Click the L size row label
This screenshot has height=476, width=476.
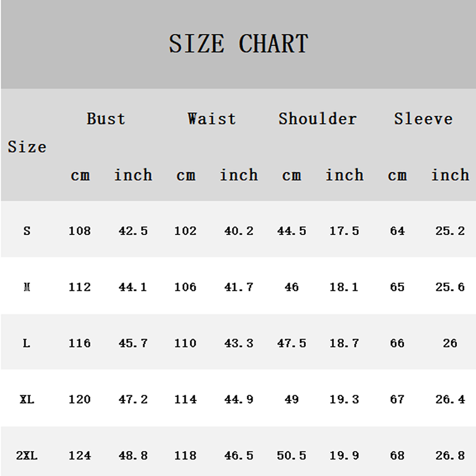click(x=27, y=343)
